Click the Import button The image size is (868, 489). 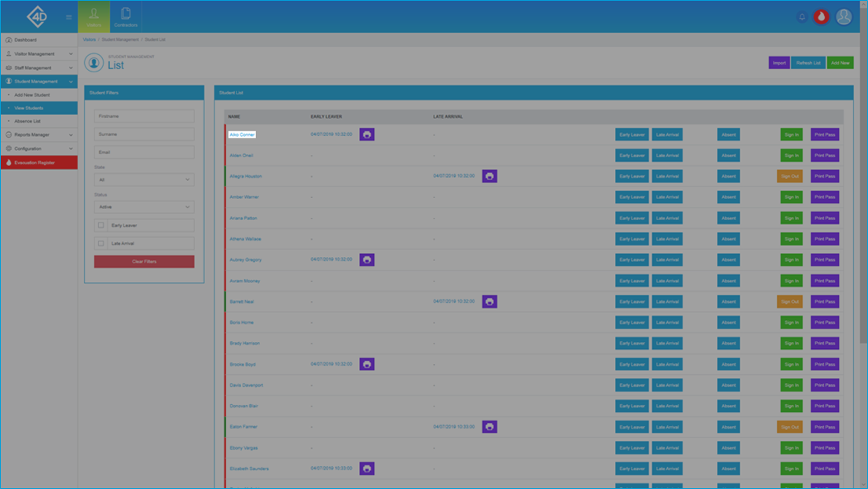click(779, 63)
